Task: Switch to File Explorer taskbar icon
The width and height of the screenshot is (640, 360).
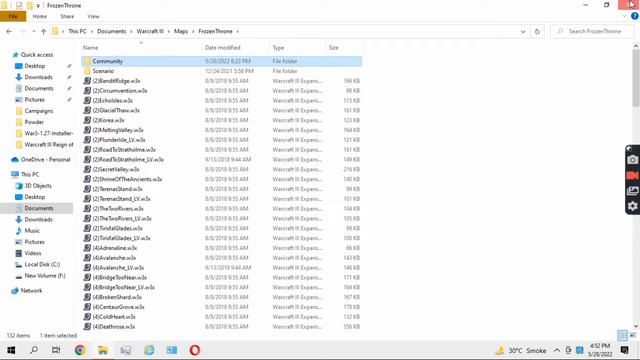Action: click(103, 350)
